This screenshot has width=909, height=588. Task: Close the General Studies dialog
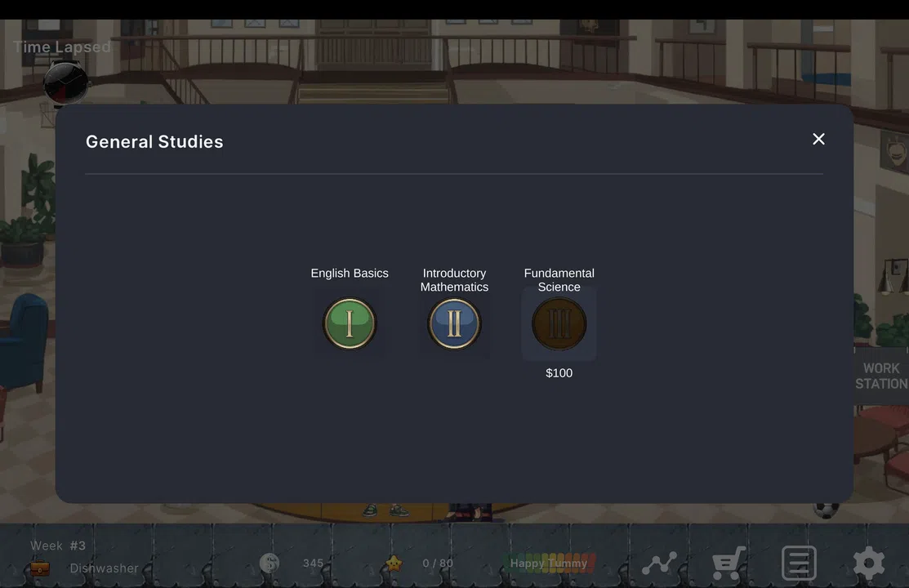pyautogui.click(x=818, y=139)
